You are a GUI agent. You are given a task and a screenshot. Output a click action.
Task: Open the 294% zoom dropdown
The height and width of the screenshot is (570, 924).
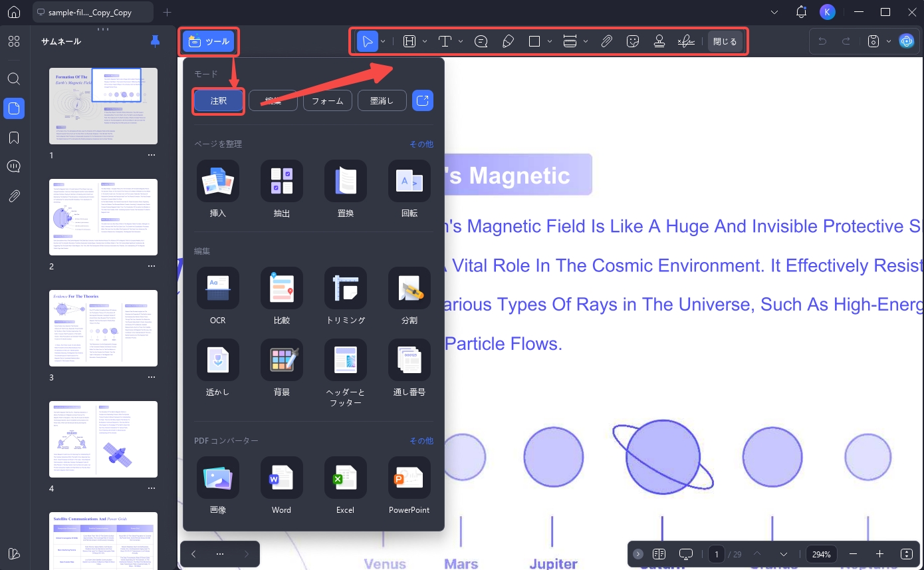click(822, 554)
